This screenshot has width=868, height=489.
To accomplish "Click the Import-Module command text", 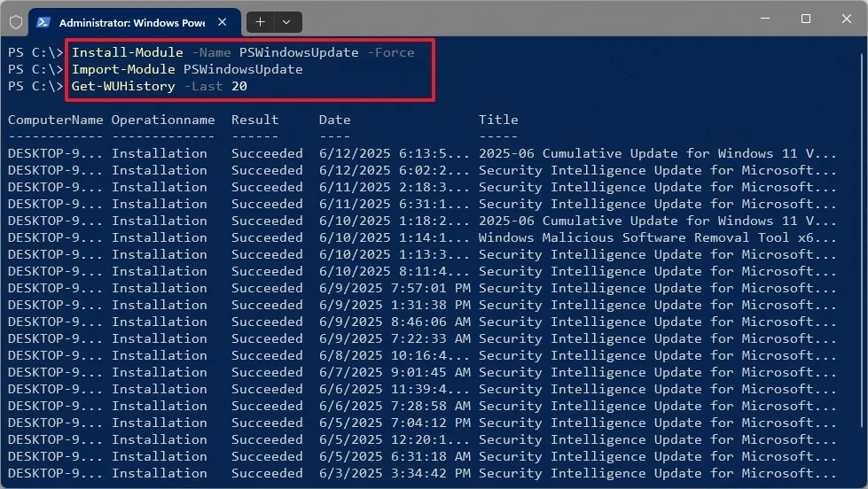I will point(123,69).
